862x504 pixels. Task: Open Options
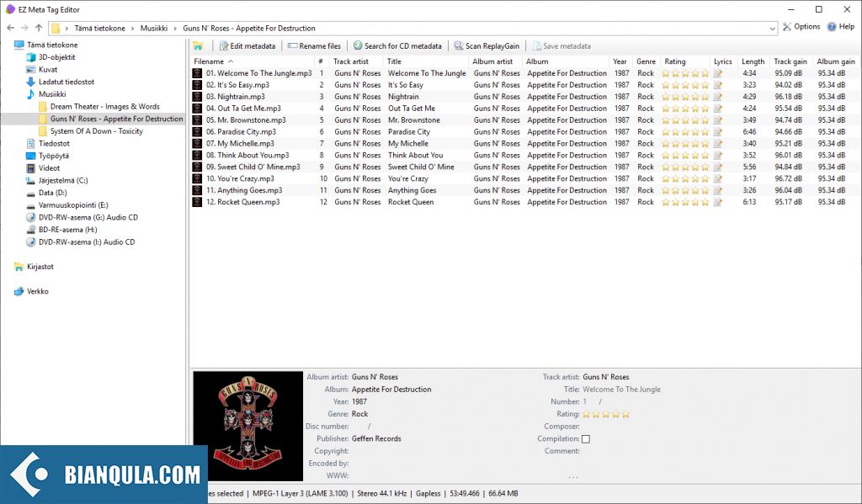(801, 26)
